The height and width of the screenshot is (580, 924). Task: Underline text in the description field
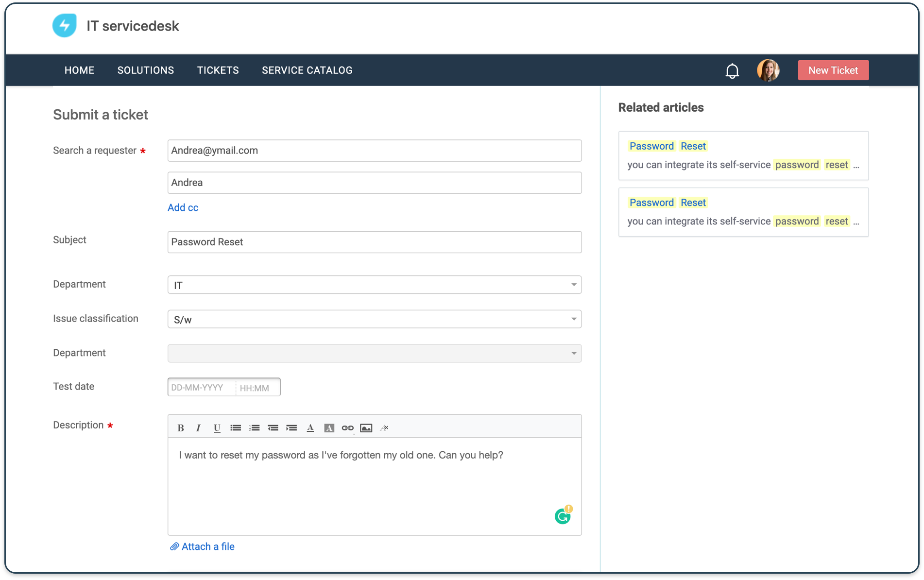217,427
